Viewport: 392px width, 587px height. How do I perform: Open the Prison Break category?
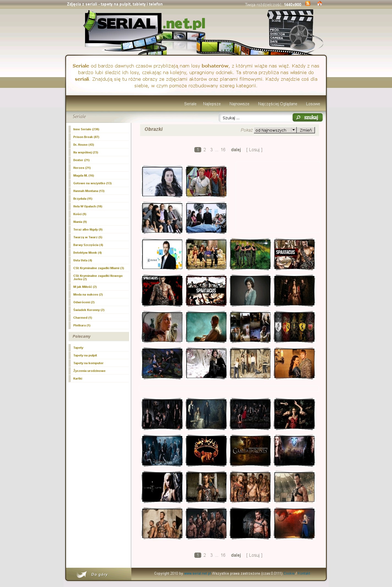coord(86,137)
